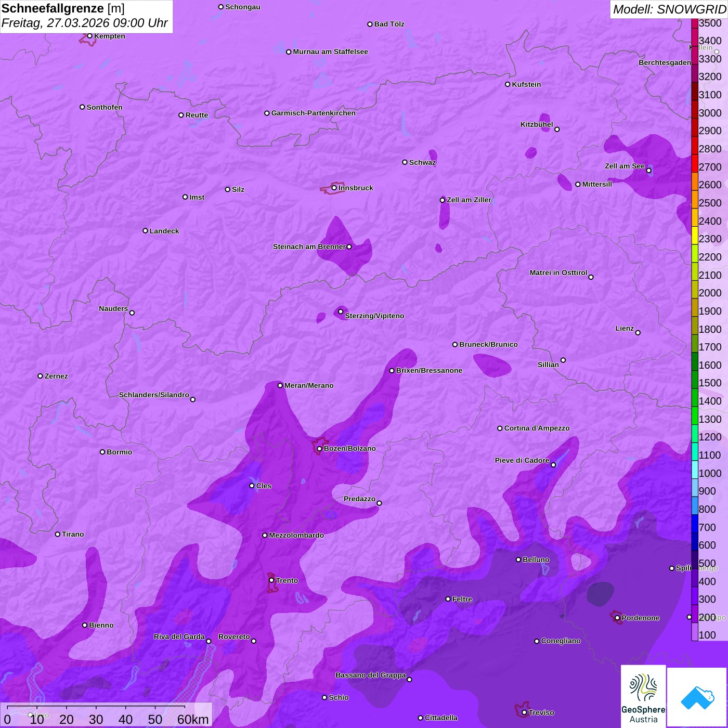Click the date 'Freitag, 27.03.2026 09:00 Uhr'
728x728 pixels.
[85, 23]
